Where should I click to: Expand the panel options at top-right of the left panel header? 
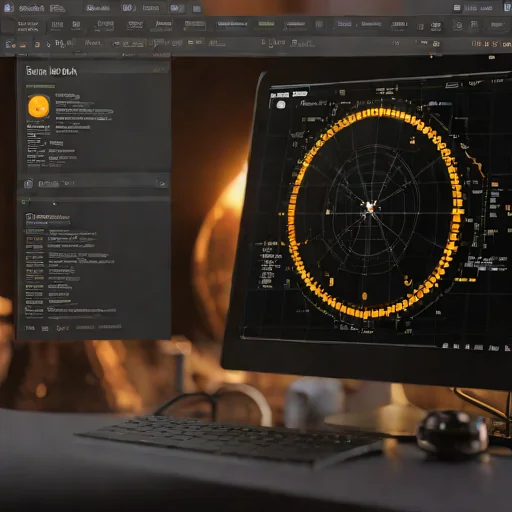159,70
